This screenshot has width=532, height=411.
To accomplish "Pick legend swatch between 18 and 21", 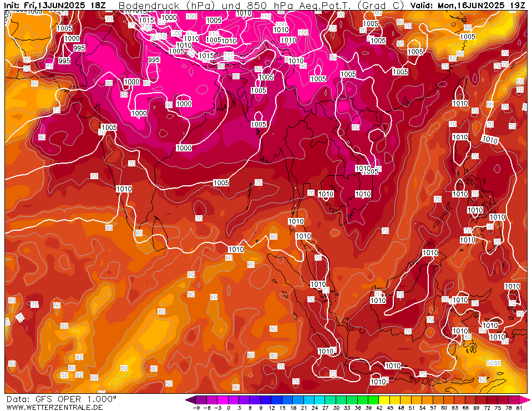I will pos(298,400).
